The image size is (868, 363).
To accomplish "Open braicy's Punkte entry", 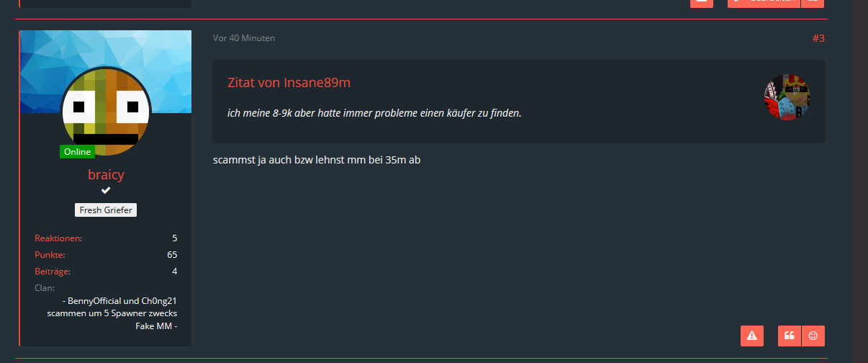I will point(106,255).
